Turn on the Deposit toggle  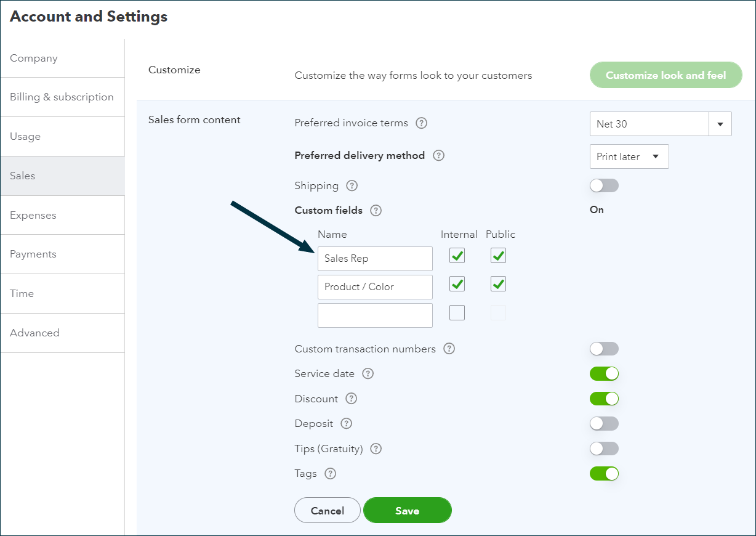click(604, 423)
